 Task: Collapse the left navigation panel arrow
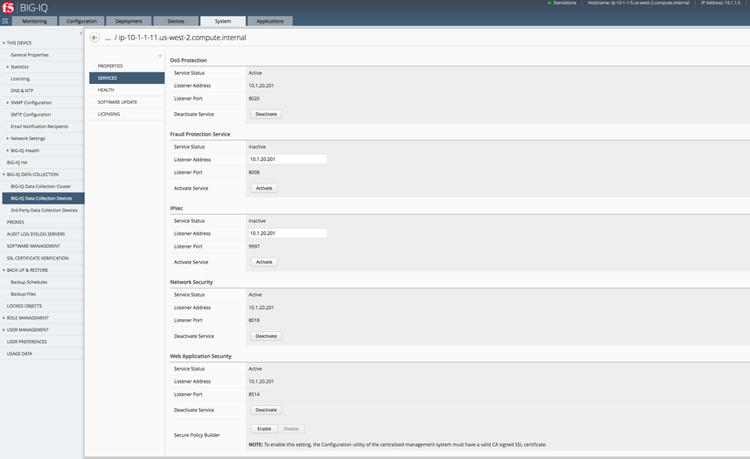[80, 33]
